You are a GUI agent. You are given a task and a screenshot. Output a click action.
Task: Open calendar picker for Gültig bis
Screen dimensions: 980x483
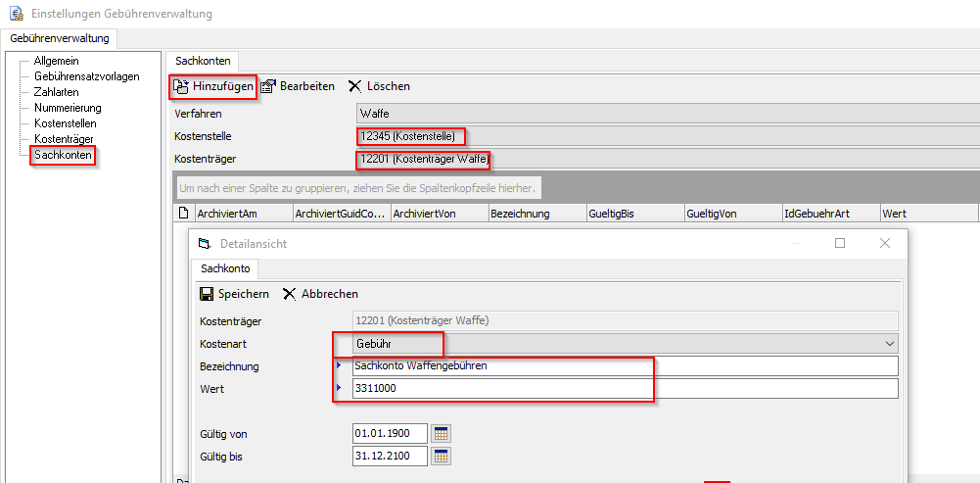tap(442, 456)
